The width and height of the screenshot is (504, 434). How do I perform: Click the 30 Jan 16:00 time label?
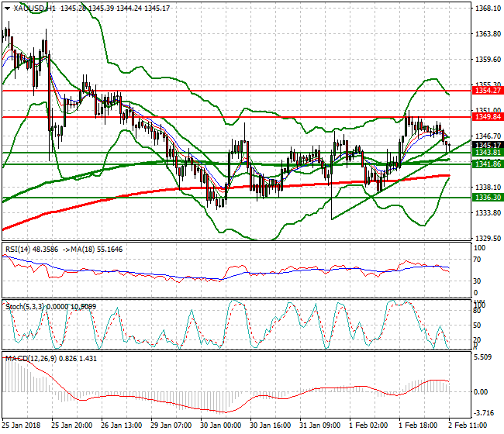[x=271, y=425]
